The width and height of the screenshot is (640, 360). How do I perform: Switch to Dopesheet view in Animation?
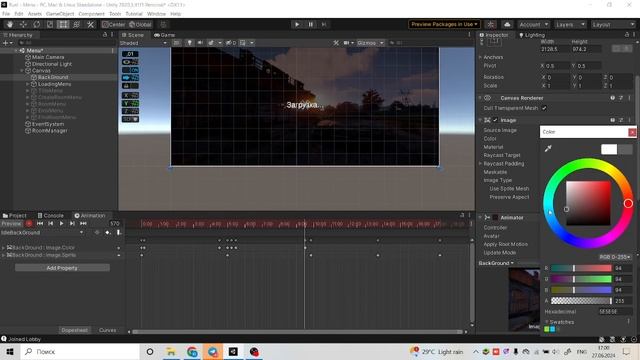pos(74,330)
